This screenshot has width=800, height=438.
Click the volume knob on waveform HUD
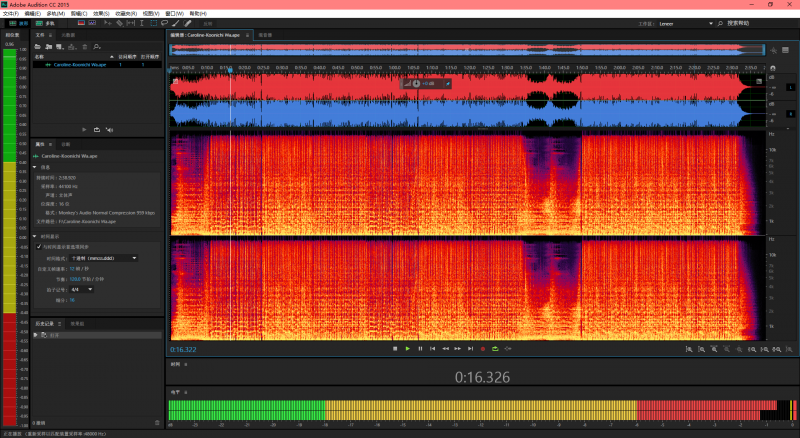point(417,83)
